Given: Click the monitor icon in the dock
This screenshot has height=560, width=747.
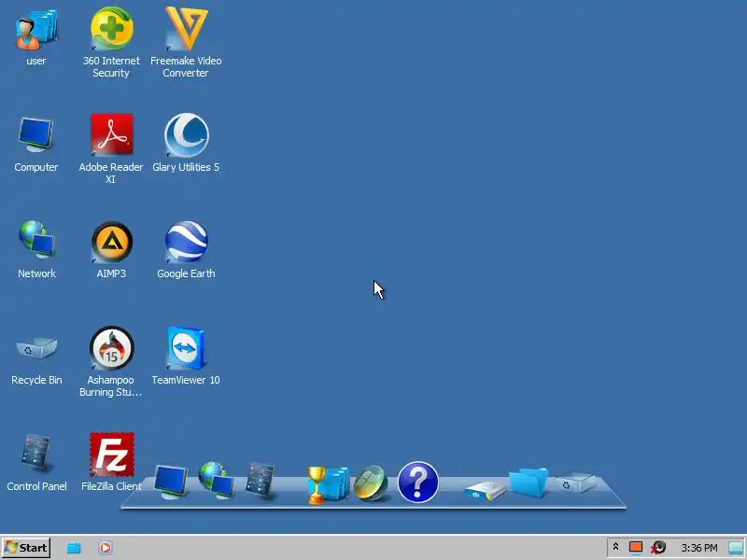Looking at the screenshot, I should 171,482.
